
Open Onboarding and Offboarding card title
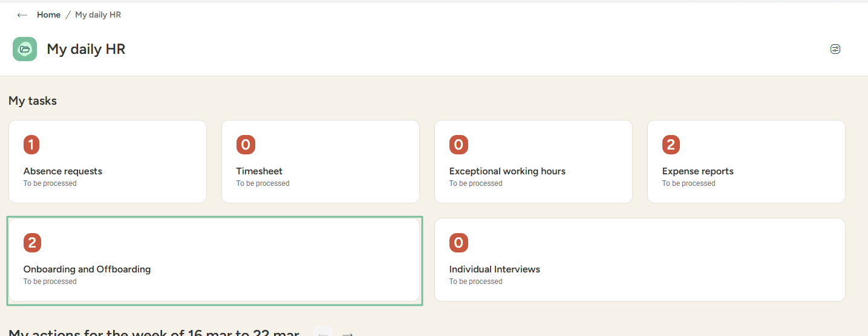tap(87, 269)
